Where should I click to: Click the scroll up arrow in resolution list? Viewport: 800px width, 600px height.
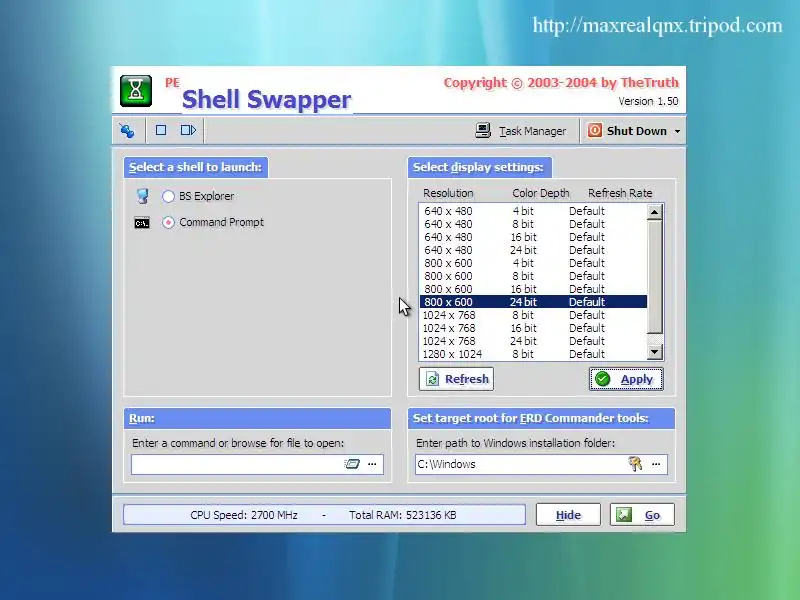tap(655, 212)
